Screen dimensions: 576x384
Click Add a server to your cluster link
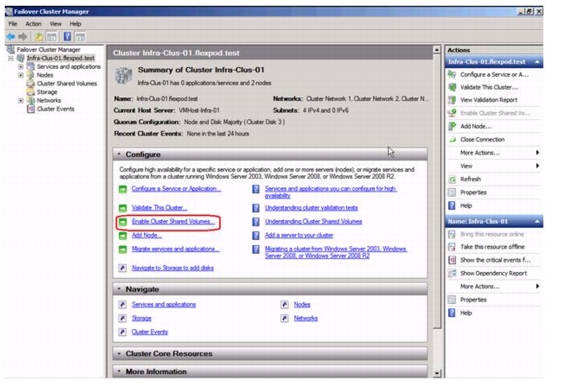[x=299, y=235]
